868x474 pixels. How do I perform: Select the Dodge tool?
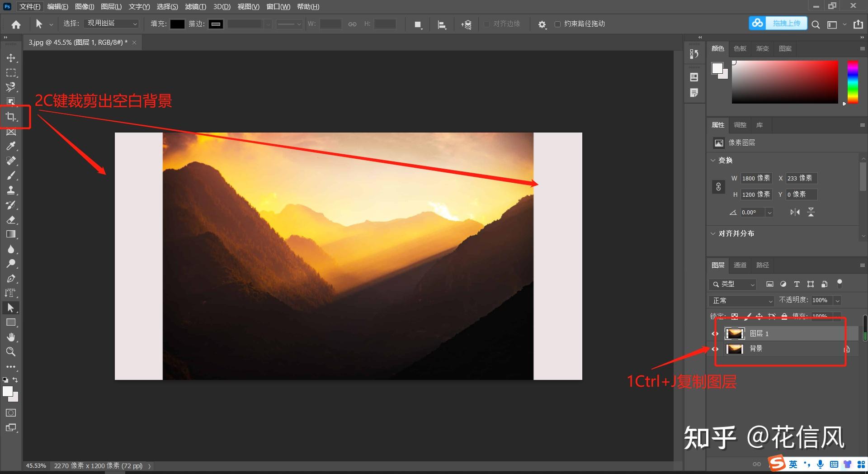11,264
